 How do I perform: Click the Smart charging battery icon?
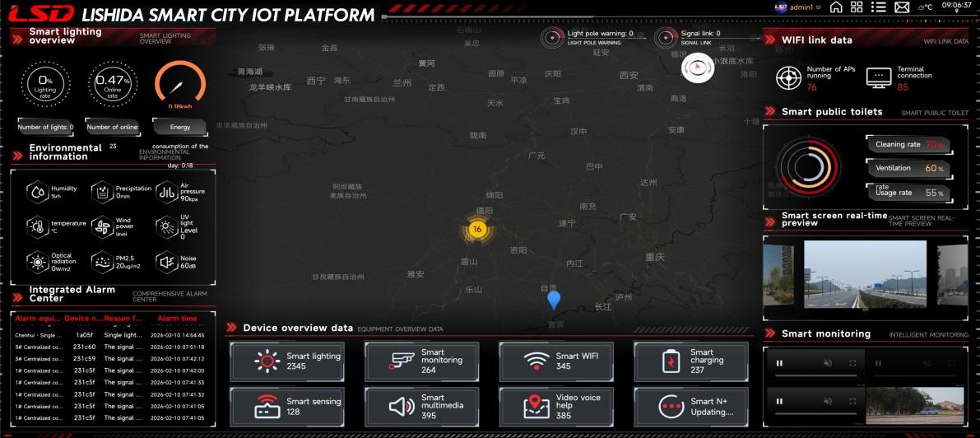click(x=671, y=361)
